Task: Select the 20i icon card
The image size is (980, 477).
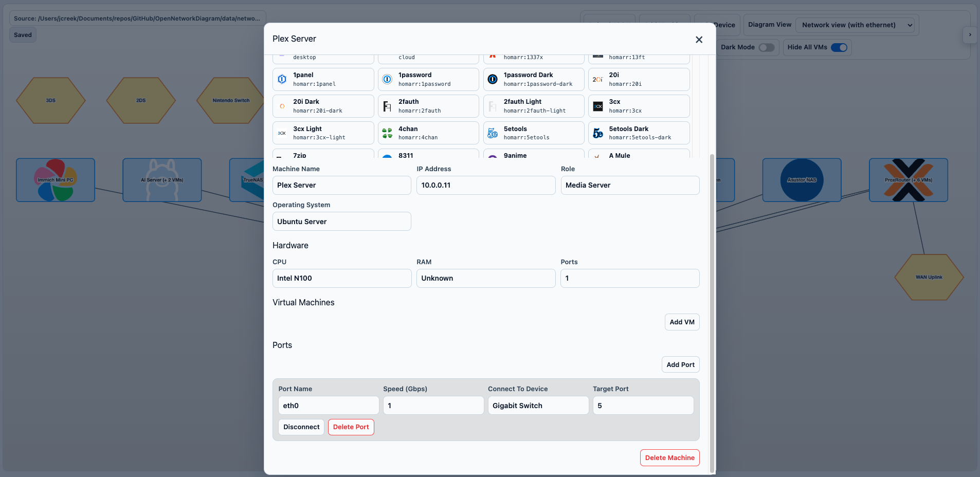Action: coord(639,79)
